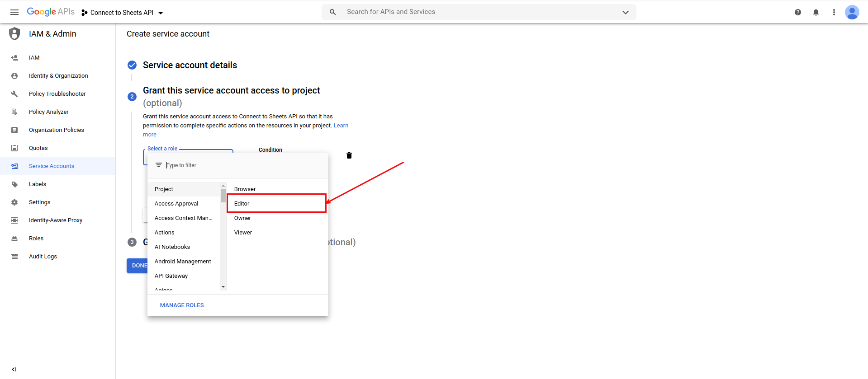
Task: Collapse the sidebar with bottom arrow icon
Action: pyautogui.click(x=14, y=369)
